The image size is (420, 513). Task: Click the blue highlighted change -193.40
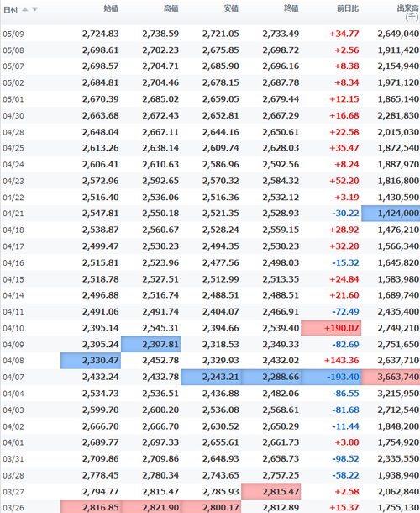point(331,377)
